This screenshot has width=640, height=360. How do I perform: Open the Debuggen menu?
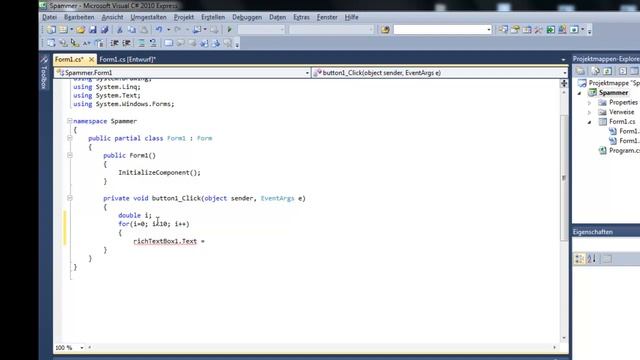coord(247,17)
